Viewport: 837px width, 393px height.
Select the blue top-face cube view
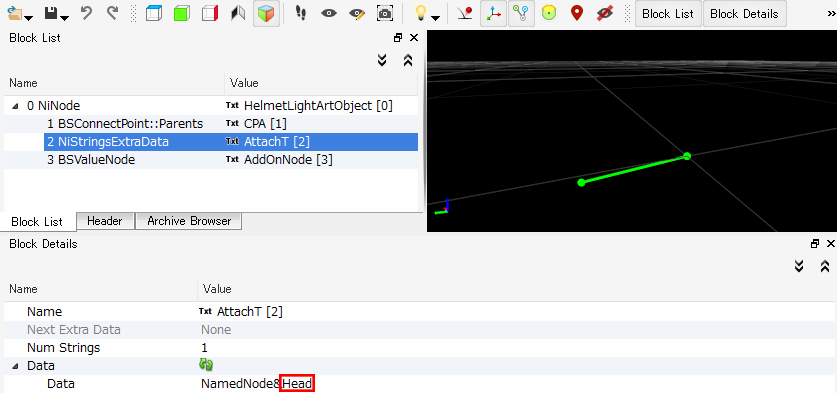pyautogui.click(x=154, y=13)
